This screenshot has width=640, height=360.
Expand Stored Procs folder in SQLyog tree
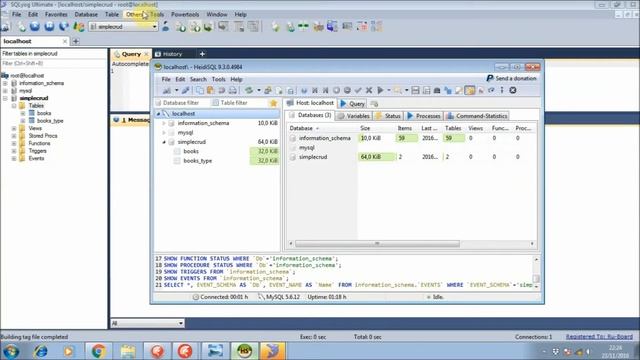click(x=14, y=136)
